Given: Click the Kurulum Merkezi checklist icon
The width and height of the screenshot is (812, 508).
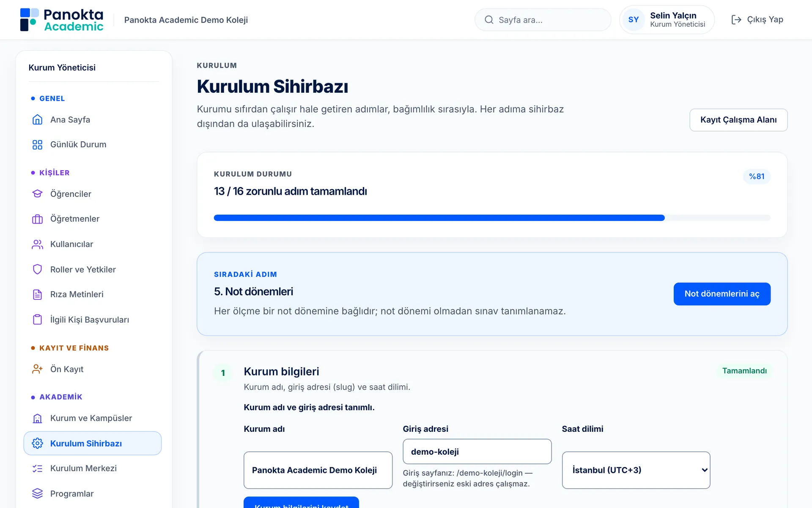Looking at the screenshot, I should point(37,469).
